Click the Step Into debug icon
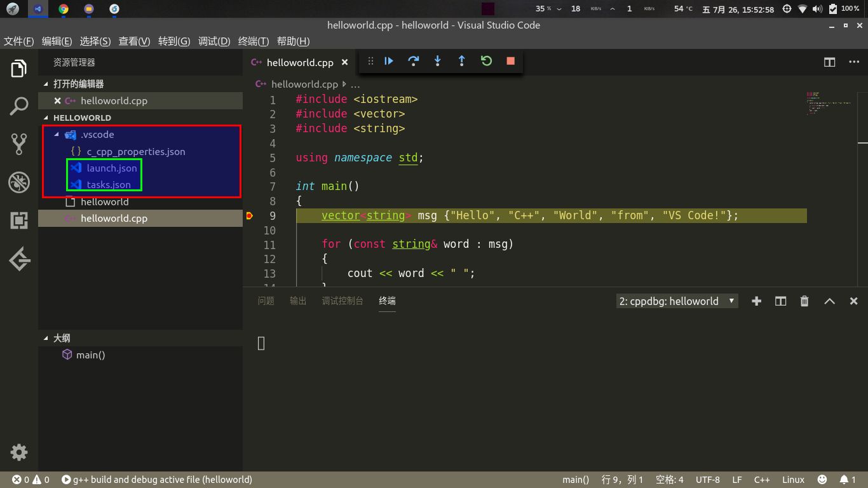This screenshot has height=488, width=868. click(437, 60)
